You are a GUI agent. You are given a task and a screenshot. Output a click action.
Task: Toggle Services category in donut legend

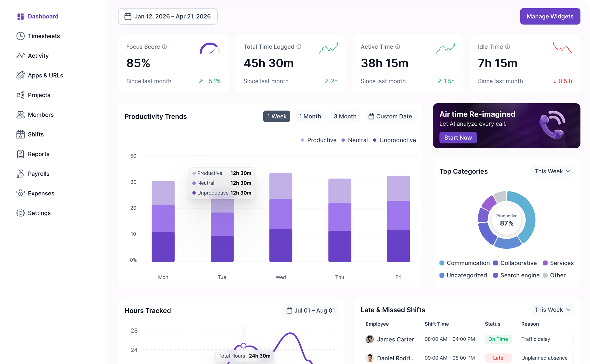[x=558, y=263]
